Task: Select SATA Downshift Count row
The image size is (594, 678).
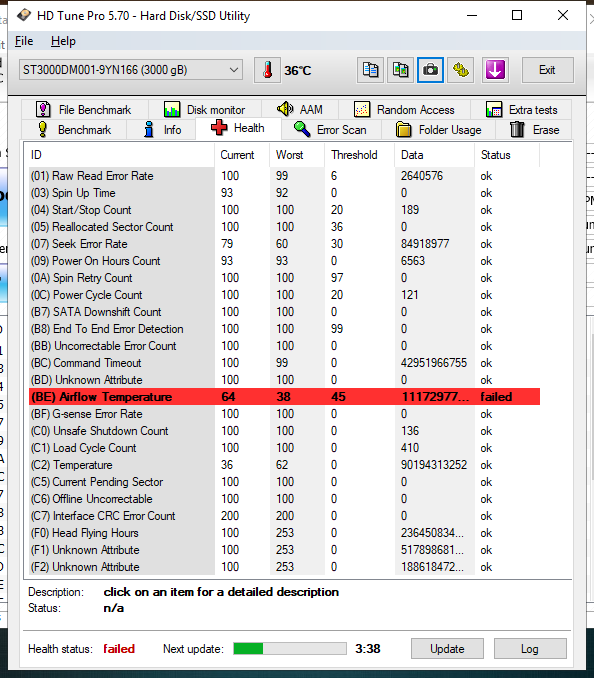Action: 284,312
